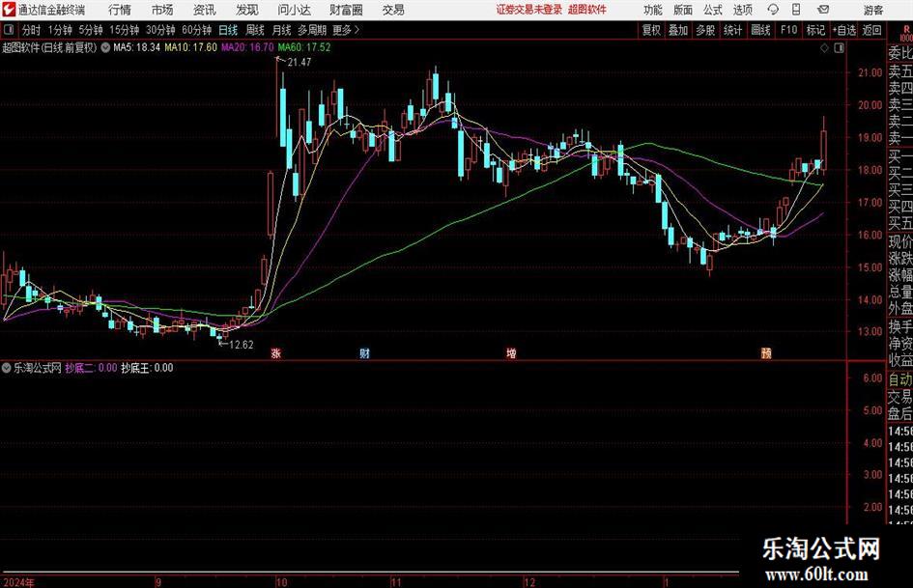Expand the 乐淘公式网 indicator dropdown arrow
This screenshot has height=588, width=913.
click(x=7, y=368)
